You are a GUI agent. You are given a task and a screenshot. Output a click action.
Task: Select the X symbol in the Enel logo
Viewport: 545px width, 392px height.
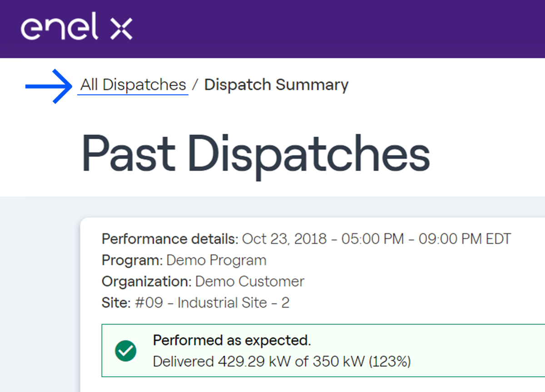coord(121,28)
